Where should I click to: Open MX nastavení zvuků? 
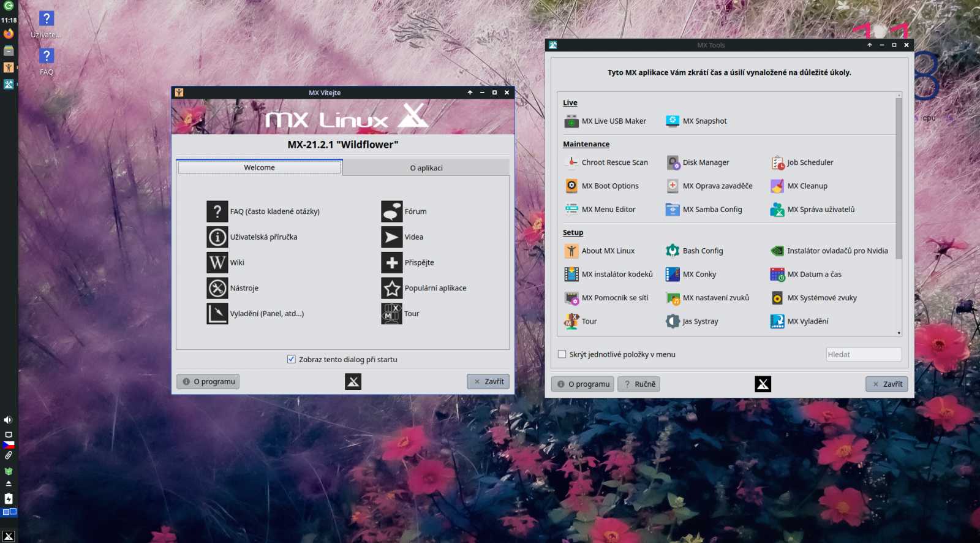pos(707,298)
